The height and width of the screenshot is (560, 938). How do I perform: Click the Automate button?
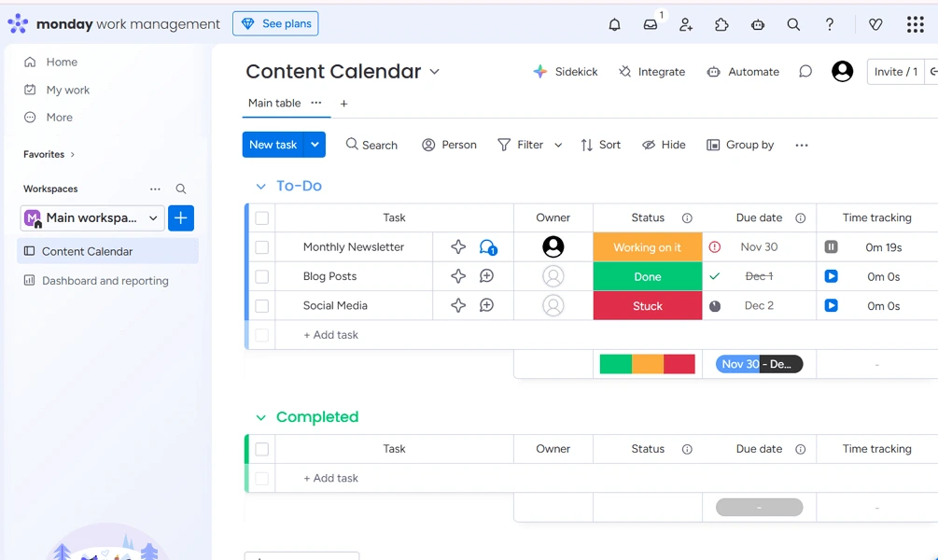click(743, 72)
